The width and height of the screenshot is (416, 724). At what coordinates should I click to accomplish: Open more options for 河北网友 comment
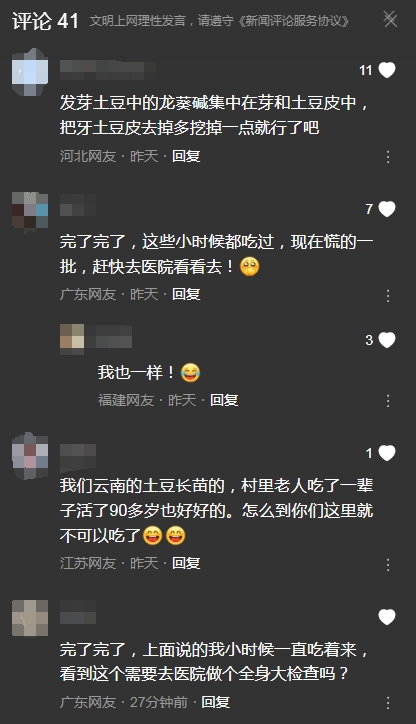click(388, 157)
